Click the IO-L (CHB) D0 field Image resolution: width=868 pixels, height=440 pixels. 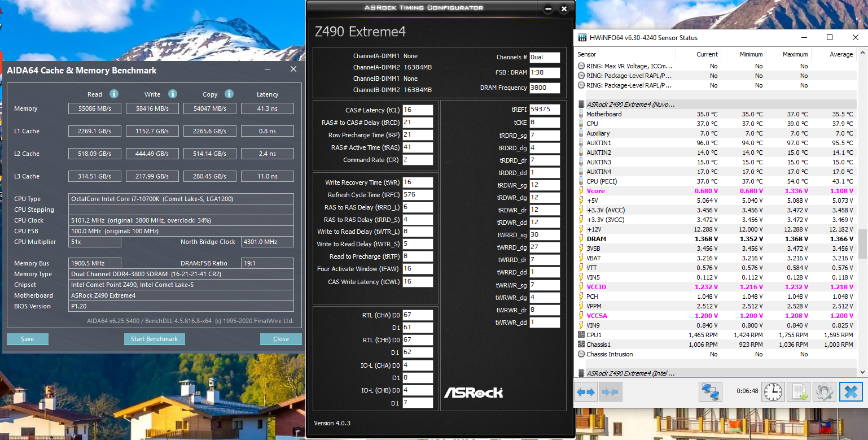(418, 390)
